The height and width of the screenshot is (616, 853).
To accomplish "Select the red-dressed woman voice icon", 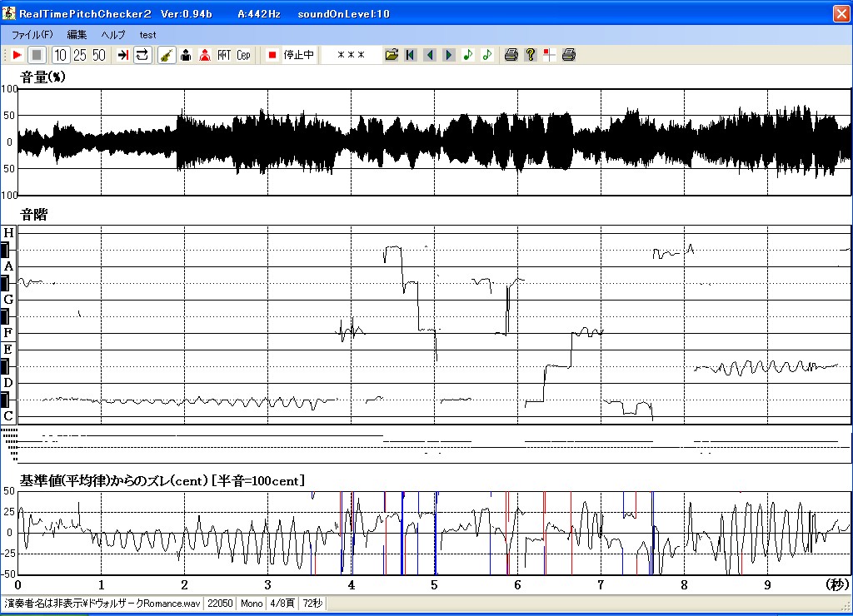I will click(x=205, y=55).
